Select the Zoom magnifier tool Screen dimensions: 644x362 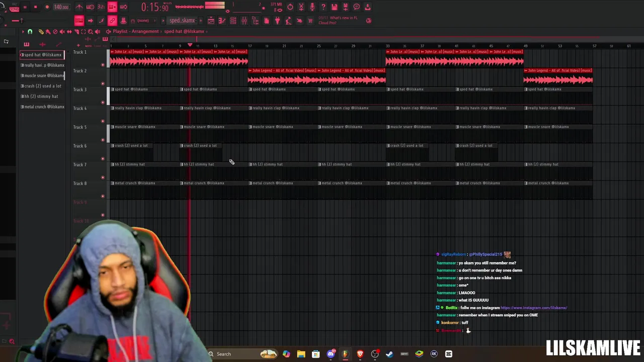[90, 32]
